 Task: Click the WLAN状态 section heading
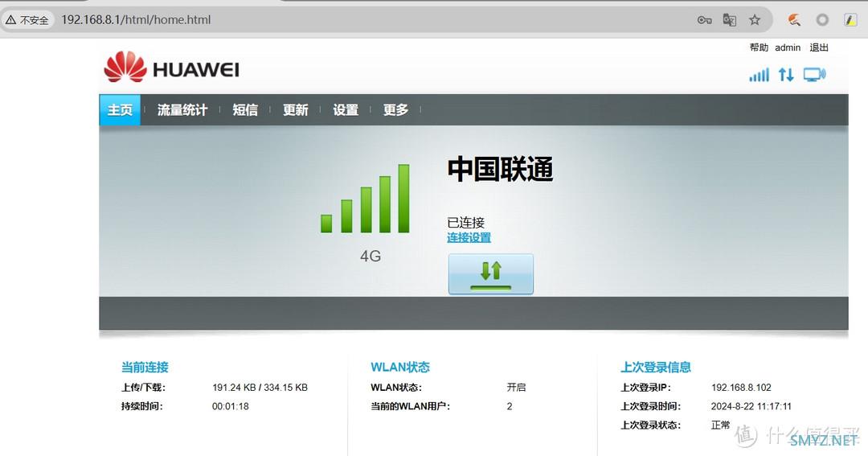tap(400, 367)
